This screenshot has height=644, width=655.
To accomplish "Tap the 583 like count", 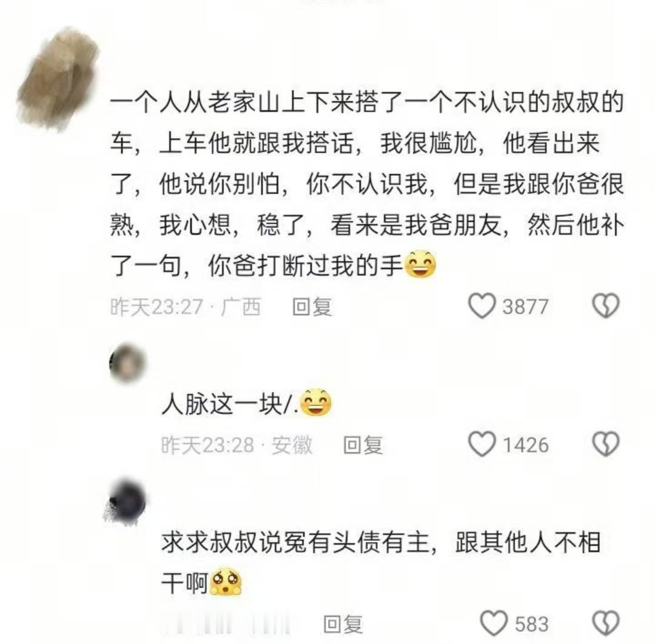I will point(531,625).
